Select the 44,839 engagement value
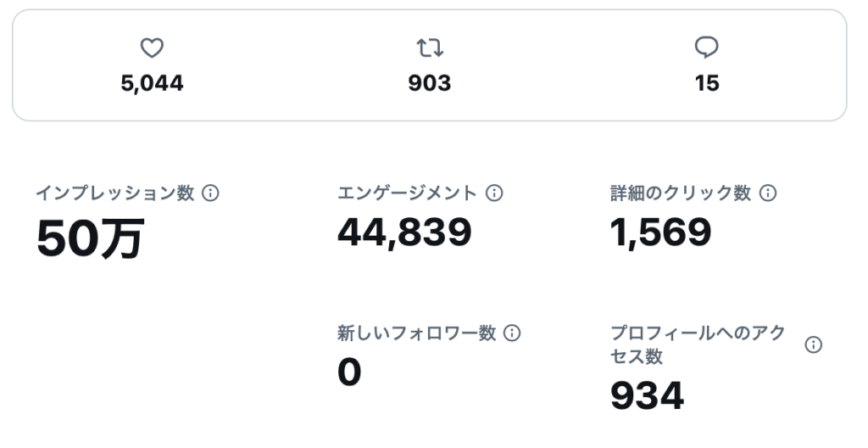Screen dimensions: 868x448 tap(404, 232)
